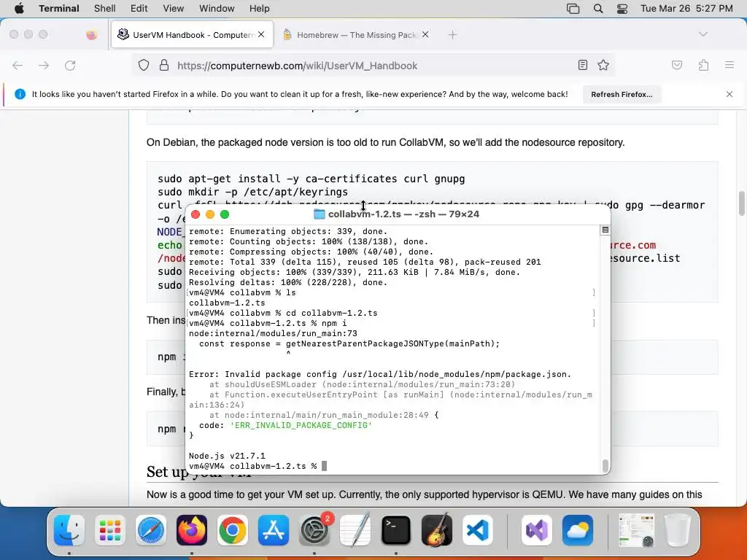Image resolution: width=747 pixels, height=560 pixels.
Task: Open TextEdit from the Dock
Action: (x=355, y=530)
